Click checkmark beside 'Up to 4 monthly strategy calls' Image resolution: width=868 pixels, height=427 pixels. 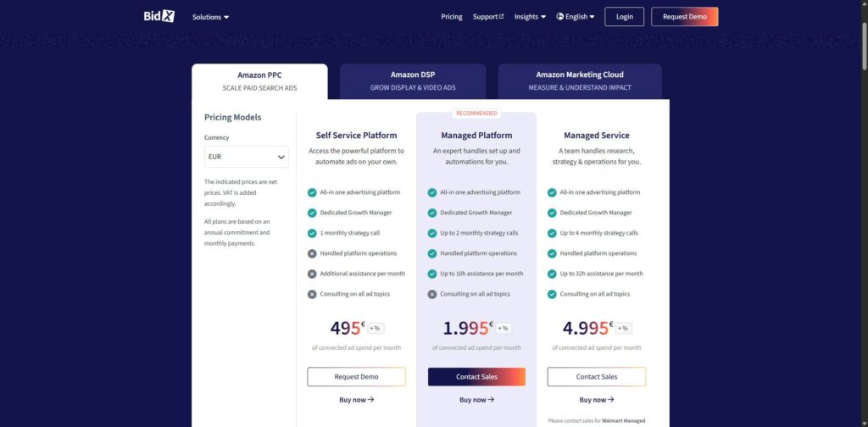[x=552, y=234]
